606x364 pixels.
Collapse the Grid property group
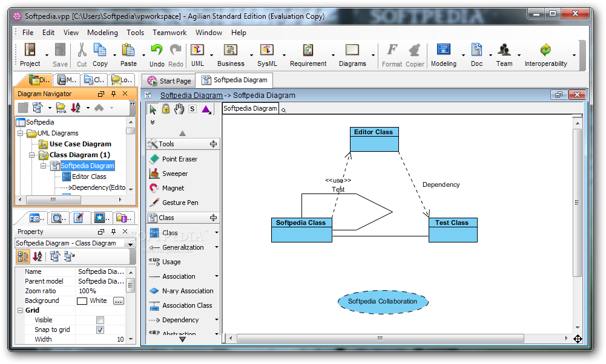point(20,310)
